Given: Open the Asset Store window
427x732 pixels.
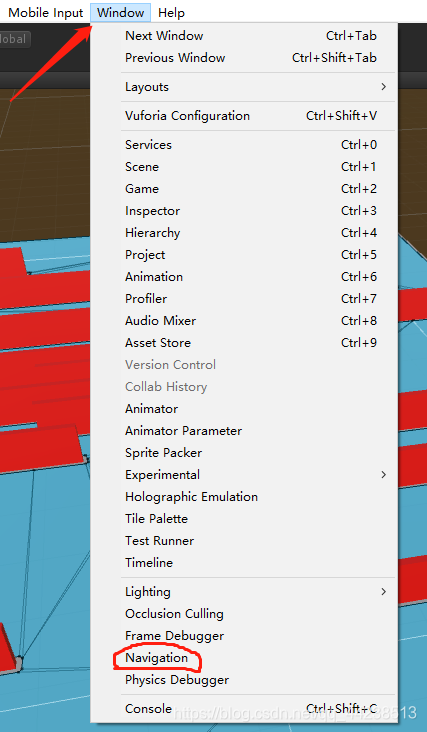Looking at the screenshot, I should pyautogui.click(x=244, y=343).
